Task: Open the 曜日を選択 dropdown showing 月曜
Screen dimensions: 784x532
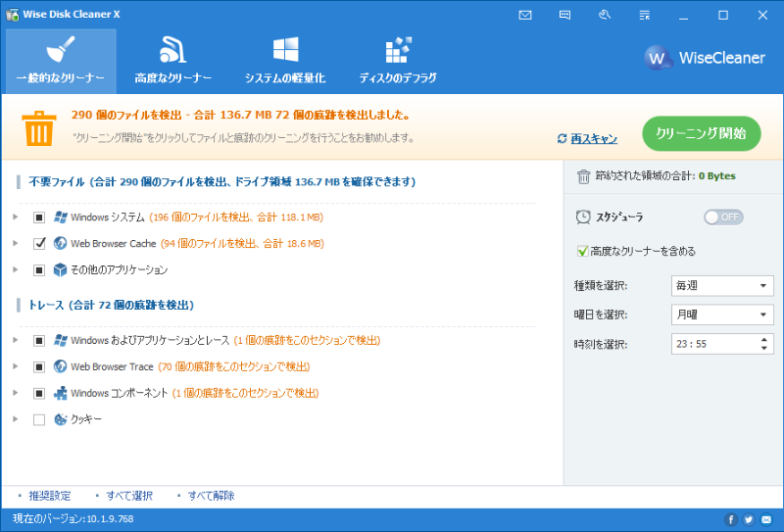Action: click(x=724, y=315)
